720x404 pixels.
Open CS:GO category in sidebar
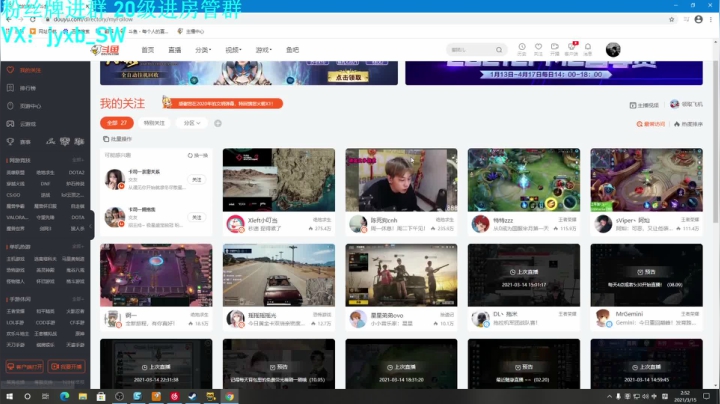pyautogui.click(x=13, y=195)
